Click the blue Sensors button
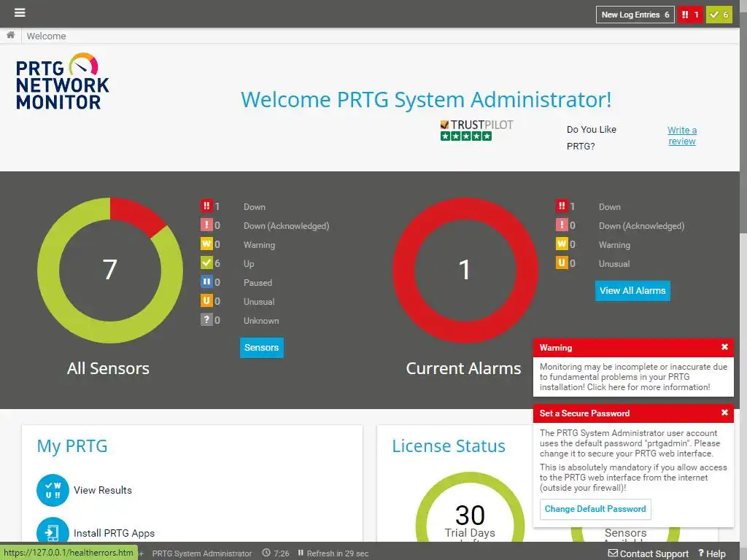 (x=262, y=348)
